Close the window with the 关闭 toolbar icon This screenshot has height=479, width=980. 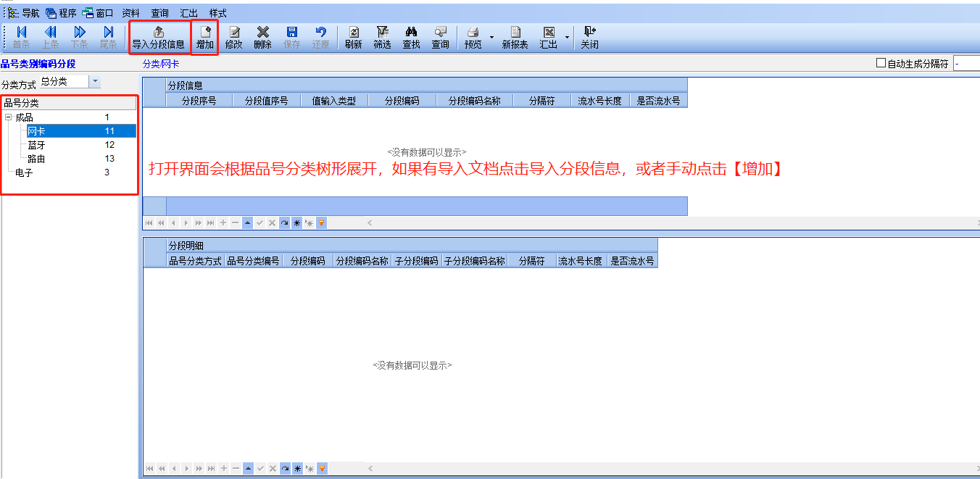[x=589, y=37]
